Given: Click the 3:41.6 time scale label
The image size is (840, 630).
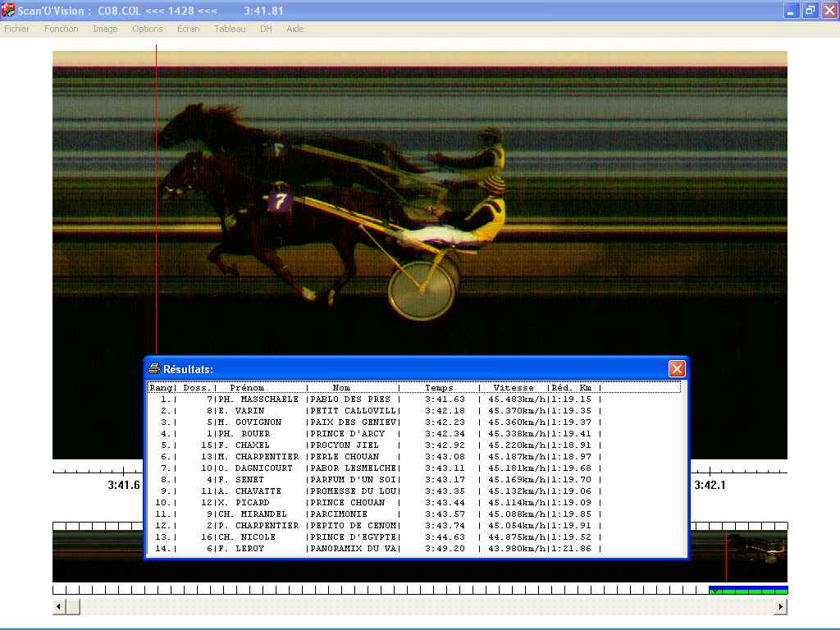Looking at the screenshot, I should (x=124, y=486).
